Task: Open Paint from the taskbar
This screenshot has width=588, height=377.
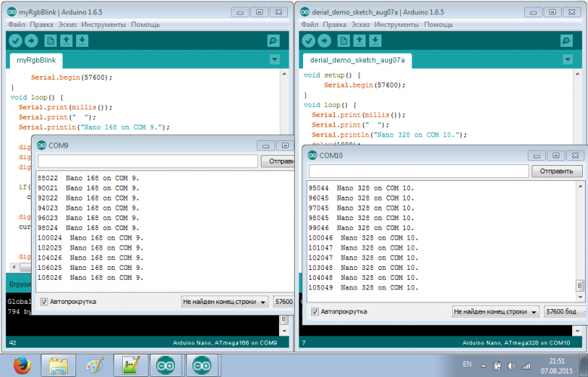Action: tap(94, 365)
